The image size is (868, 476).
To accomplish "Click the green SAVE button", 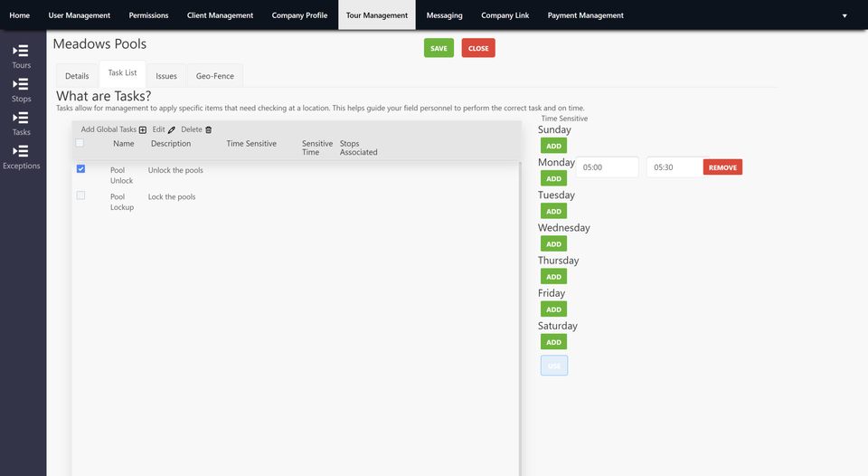I will pos(439,48).
